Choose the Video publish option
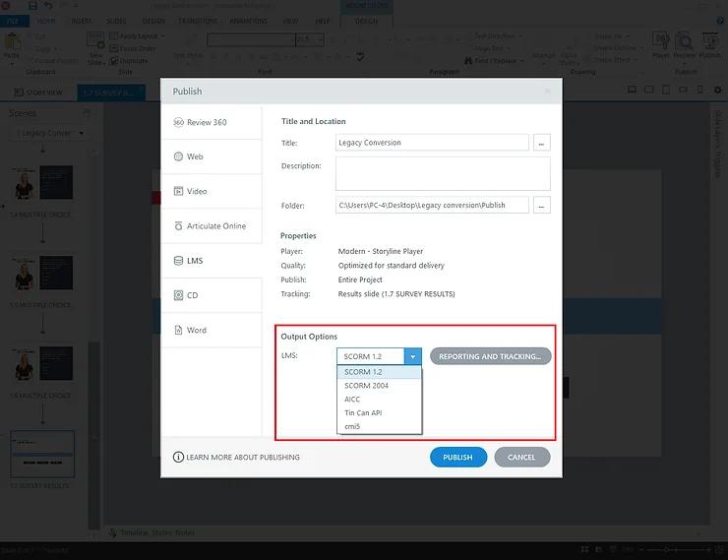This screenshot has width=728, height=560. (212, 191)
